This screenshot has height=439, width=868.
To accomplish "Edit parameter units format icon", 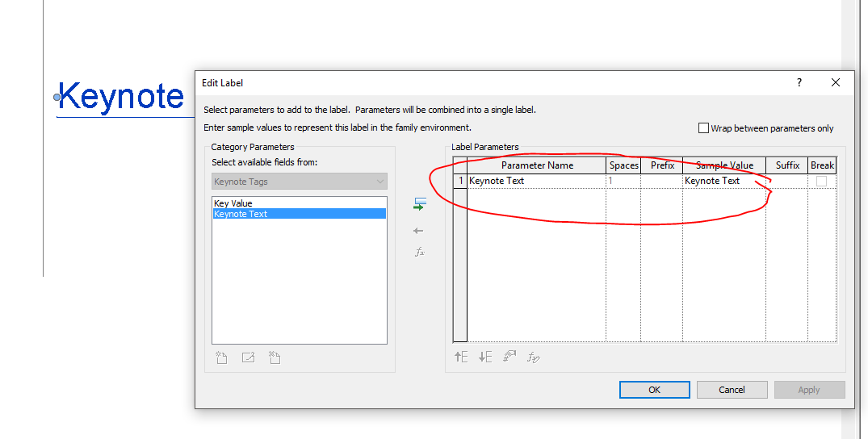I will (x=509, y=357).
